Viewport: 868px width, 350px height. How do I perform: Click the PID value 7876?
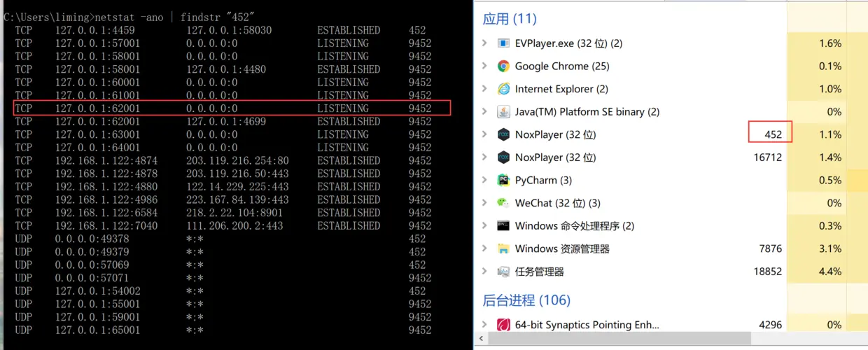pyautogui.click(x=770, y=248)
